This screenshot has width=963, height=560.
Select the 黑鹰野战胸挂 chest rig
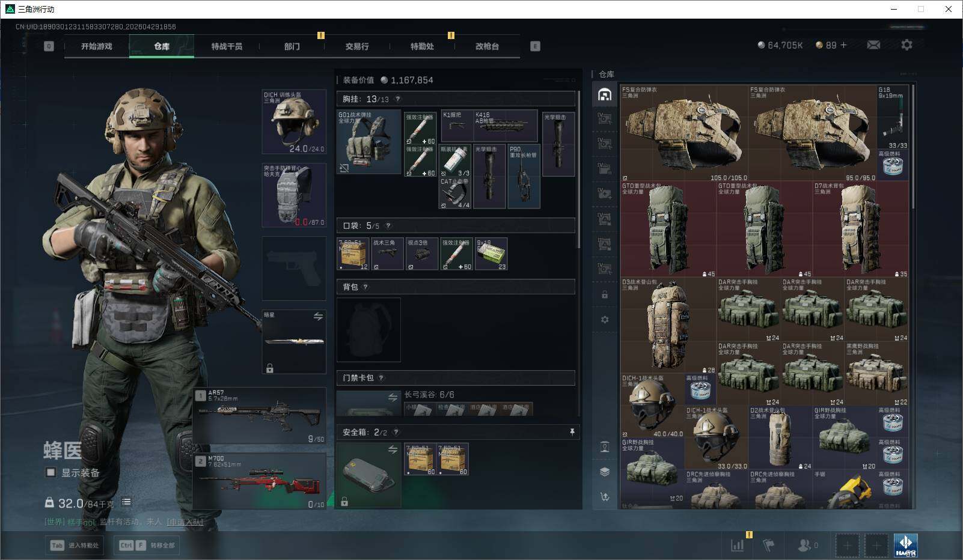[x=876, y=374]
